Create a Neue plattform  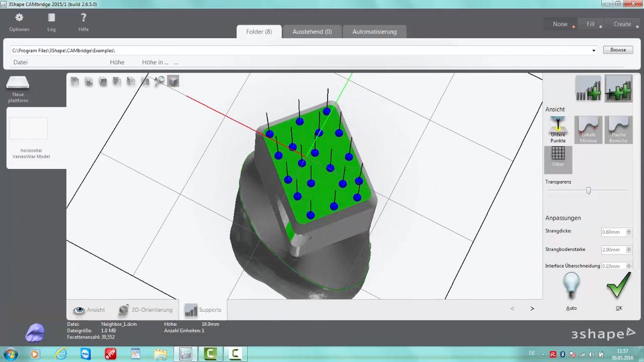point(18,89)
